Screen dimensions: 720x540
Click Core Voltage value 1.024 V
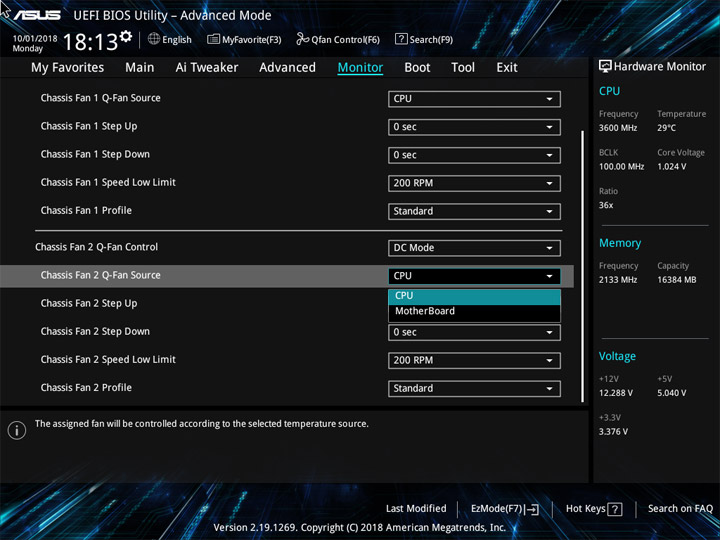click(671, 167)
